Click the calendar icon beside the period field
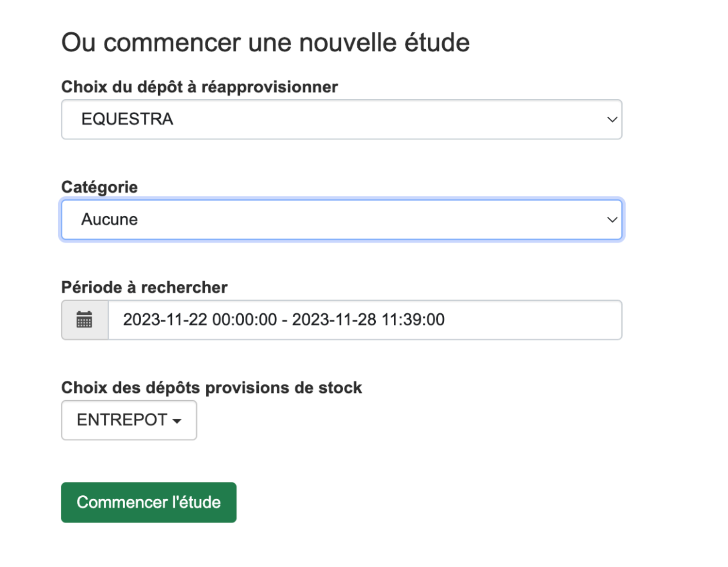This screenshot has width=728, height=567. [85, 320]
